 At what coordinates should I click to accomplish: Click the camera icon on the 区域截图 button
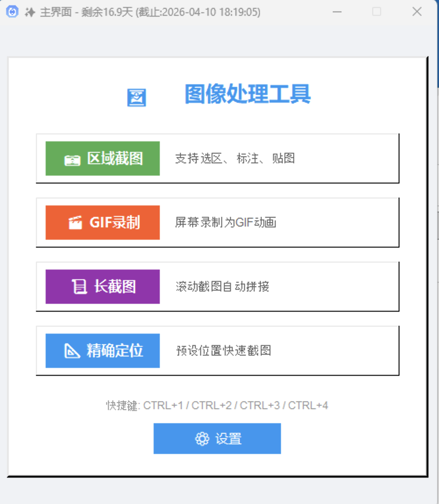click(x=72, y=160)
